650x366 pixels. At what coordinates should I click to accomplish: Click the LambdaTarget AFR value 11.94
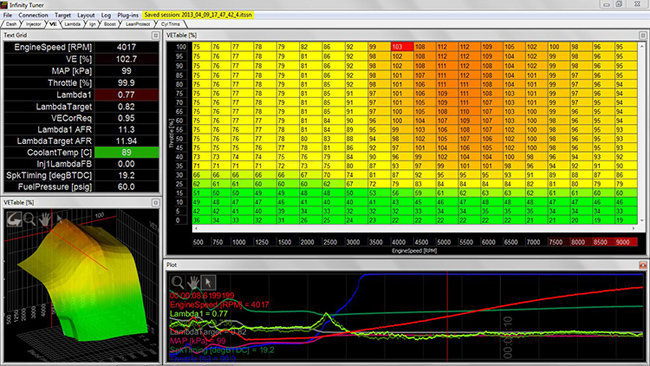(x=126, y=141)
